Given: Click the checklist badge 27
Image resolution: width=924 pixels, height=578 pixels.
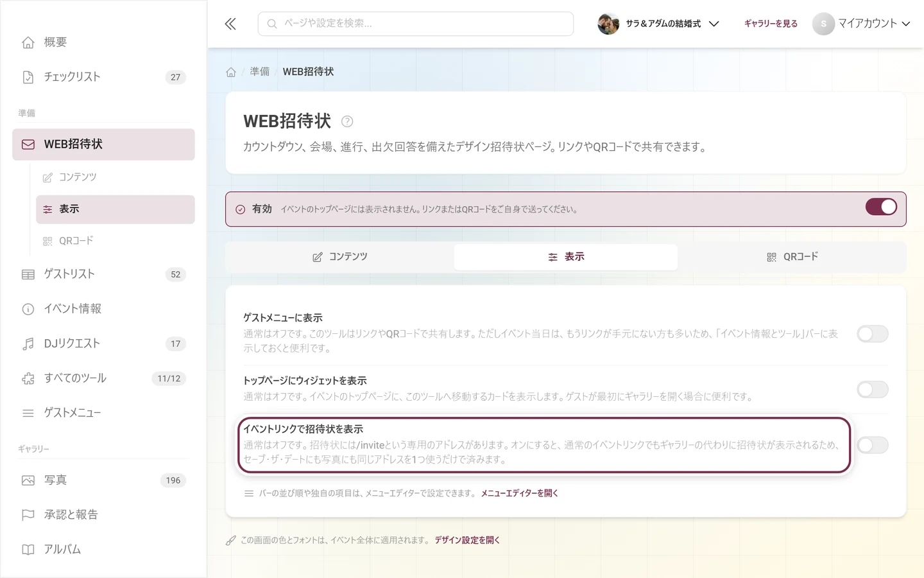Looking at the screenshot, I should (175, 77).
